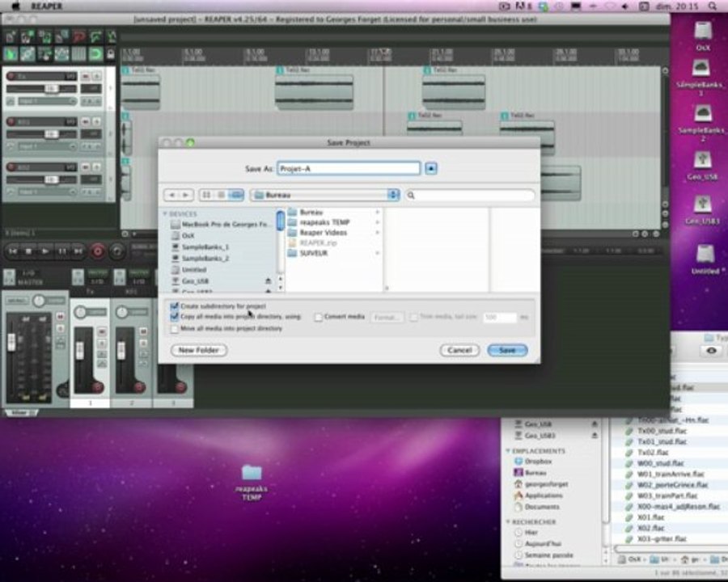Viewport: 728px width, 582px height.
Task: Click the red P icon in REAPER toolbar
Action: [x=79, y=36]
